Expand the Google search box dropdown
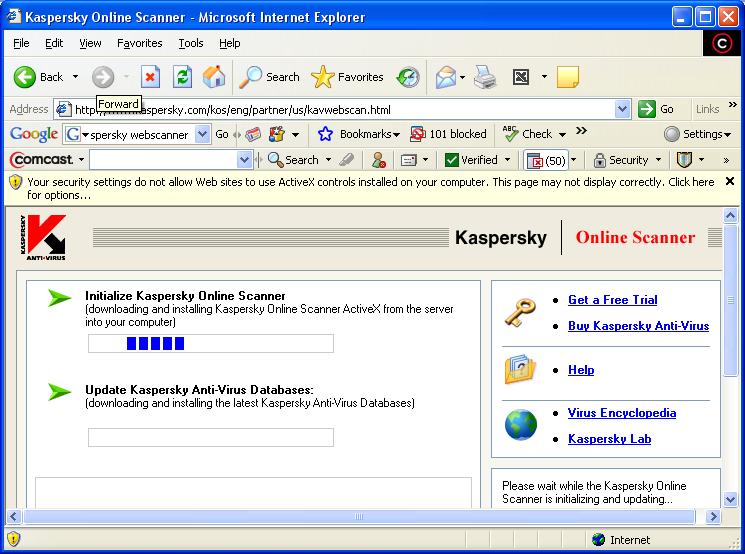The width and height of the screenshot is (745, 554). click(202, 134)
